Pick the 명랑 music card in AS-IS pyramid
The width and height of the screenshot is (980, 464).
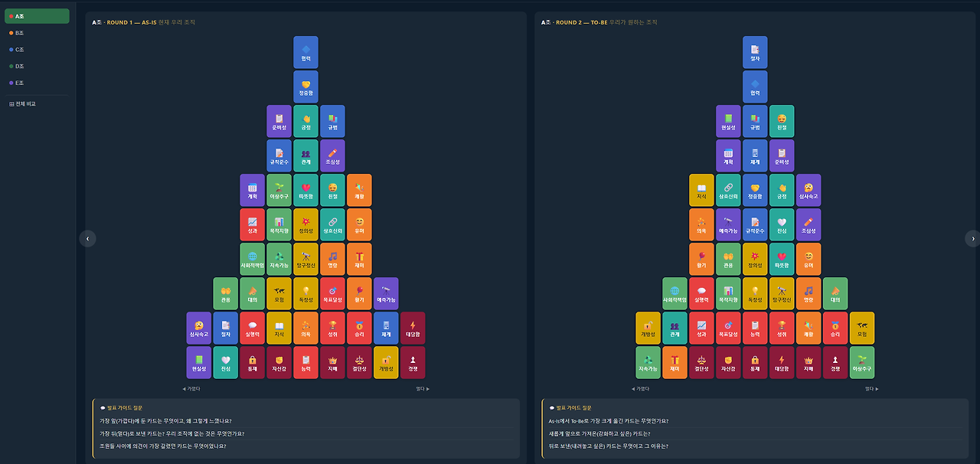pos(332,259)
